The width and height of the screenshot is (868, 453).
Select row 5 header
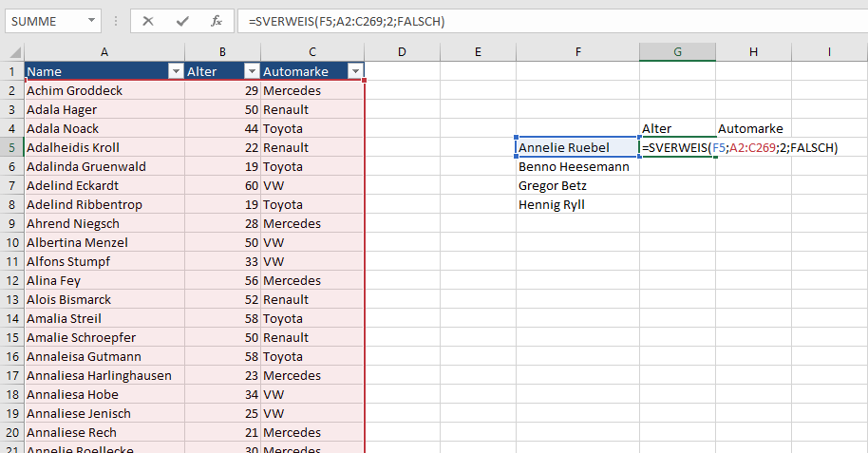coord(12,148)
